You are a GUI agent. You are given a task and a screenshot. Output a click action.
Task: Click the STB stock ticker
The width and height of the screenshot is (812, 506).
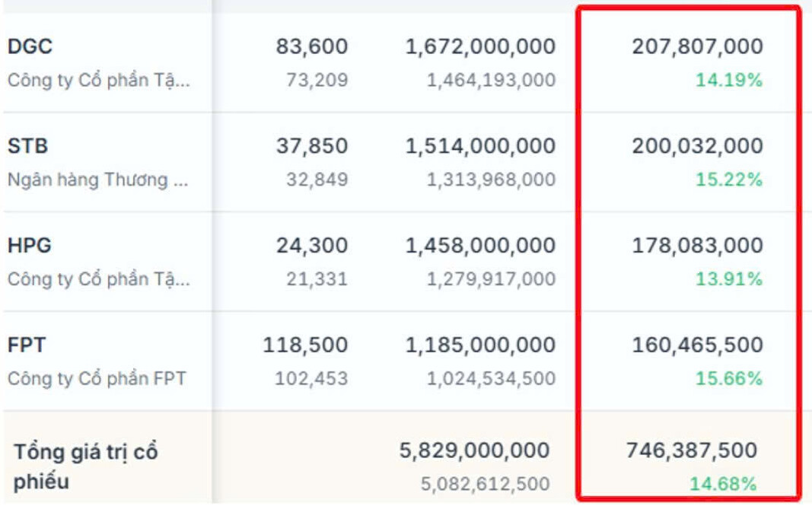pos(28,146)
